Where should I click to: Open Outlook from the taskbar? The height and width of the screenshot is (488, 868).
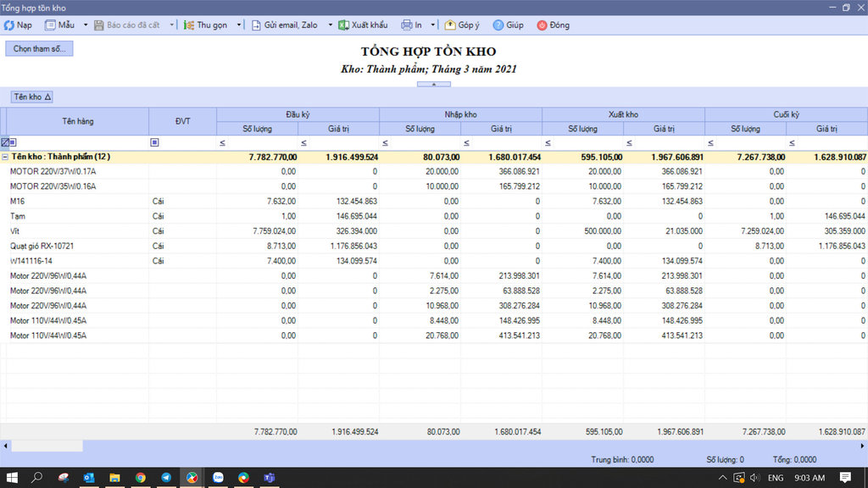pos(89,478)
